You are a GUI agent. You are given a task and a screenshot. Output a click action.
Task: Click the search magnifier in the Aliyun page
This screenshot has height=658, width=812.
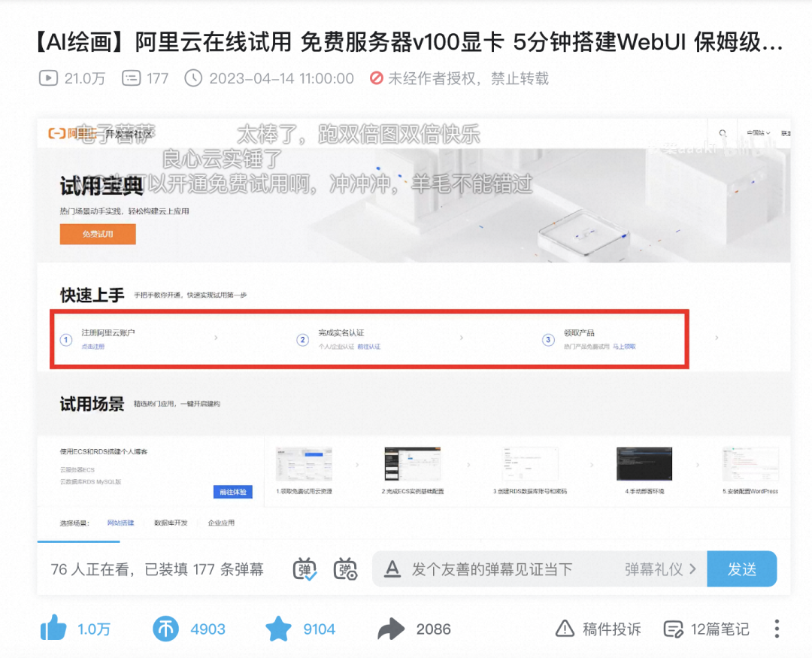pyautogui.click(x=723, y=133)
